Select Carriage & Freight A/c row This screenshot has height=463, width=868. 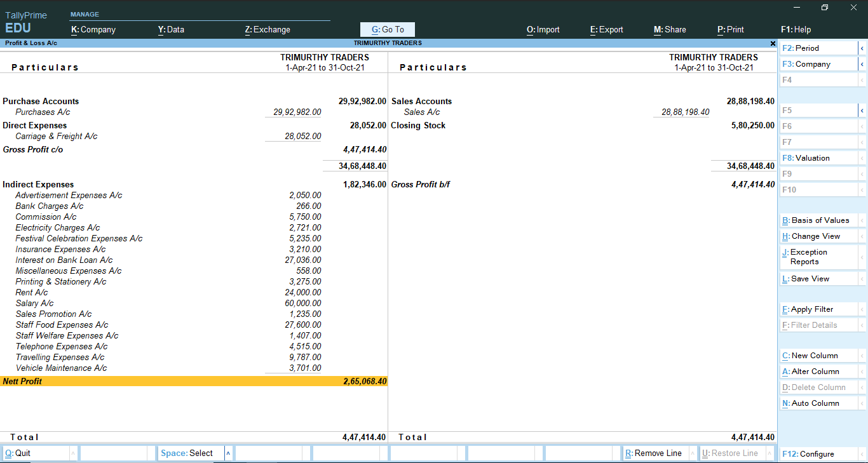pos(194,136)
